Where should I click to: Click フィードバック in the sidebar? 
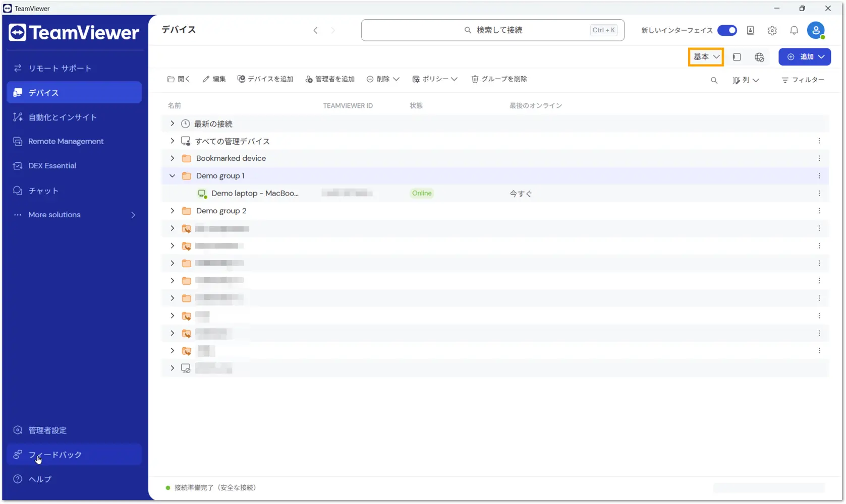pos(74,455)
